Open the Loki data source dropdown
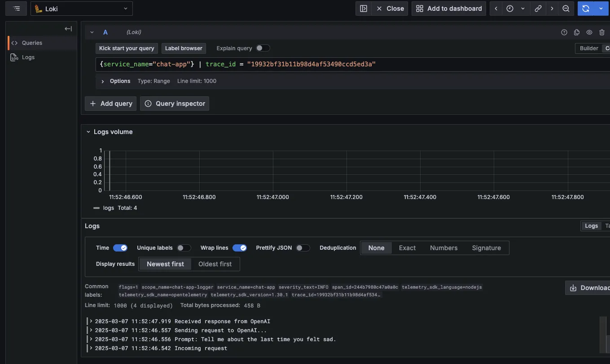 coord(81,8)
